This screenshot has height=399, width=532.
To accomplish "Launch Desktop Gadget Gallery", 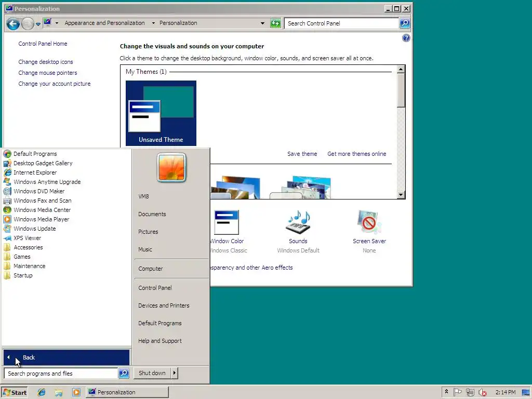I will point(43,163).
